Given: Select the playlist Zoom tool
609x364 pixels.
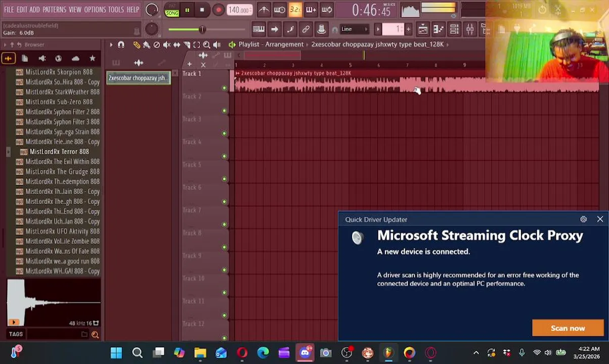Looking at the screenshot, I should pos(206,44).
